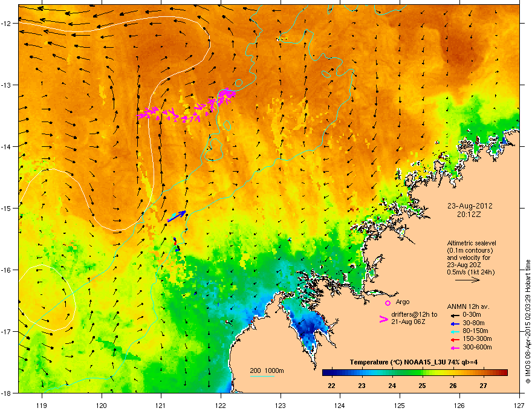Click the '26' color bar value

point(453,386)
